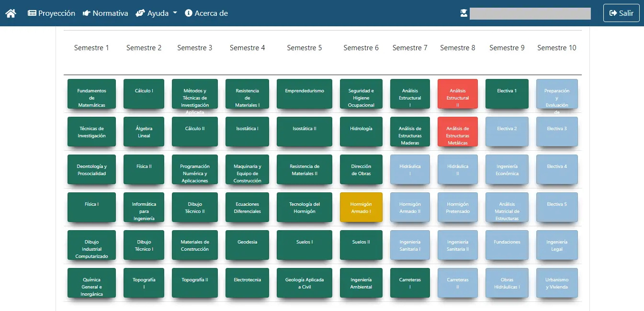Select the red Análisis Estructural II card
The image size is (644, 311).
[x=458, y=94]
